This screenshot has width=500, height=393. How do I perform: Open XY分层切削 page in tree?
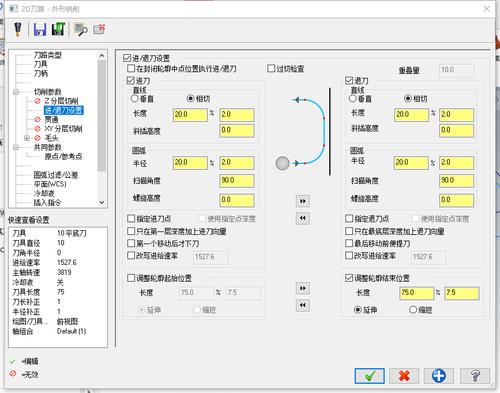point(63,129)
